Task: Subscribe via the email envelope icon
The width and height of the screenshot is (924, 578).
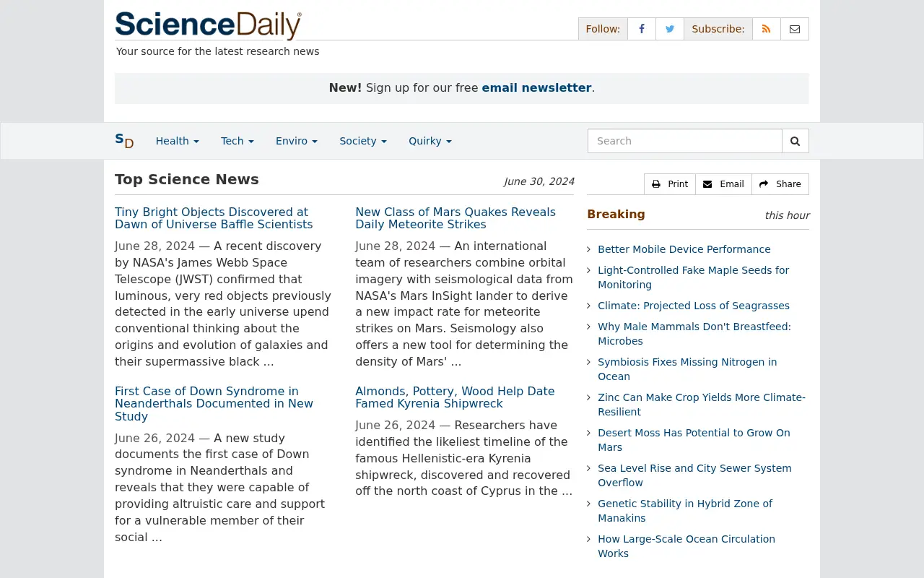Action: tap(795, 29)
